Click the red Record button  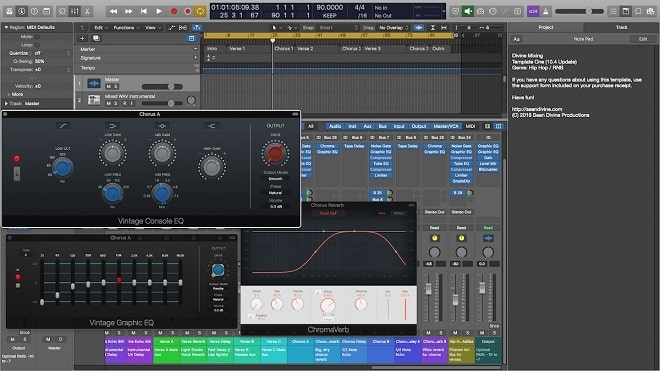[174, 11]
